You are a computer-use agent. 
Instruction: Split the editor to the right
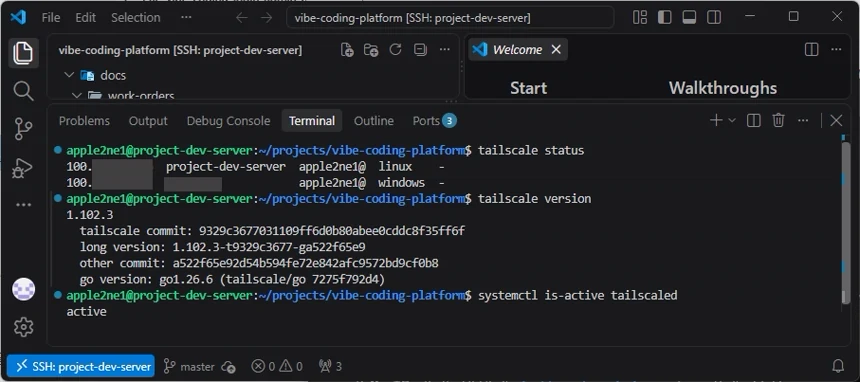pyautogui.click(x=812, y=49)
